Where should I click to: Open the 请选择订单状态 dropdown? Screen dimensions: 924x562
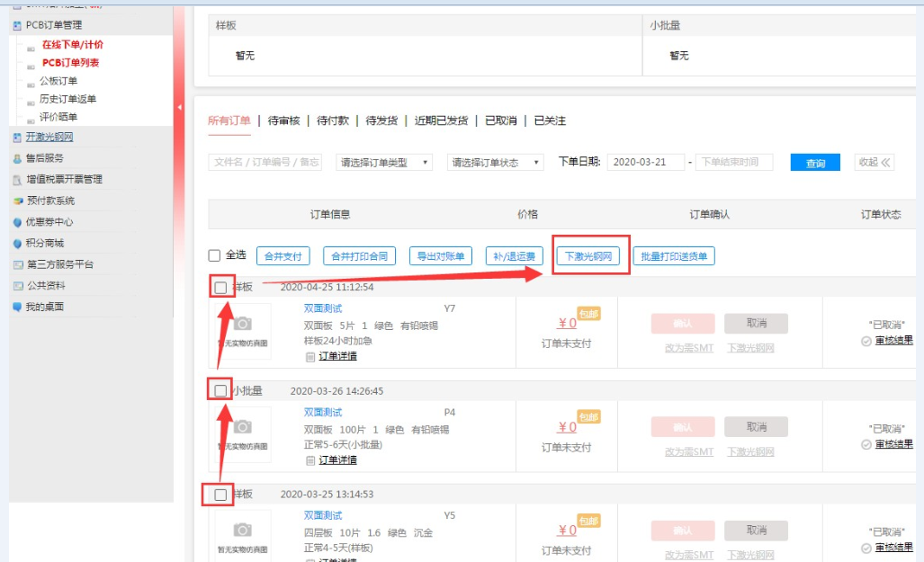click(495, 163)
